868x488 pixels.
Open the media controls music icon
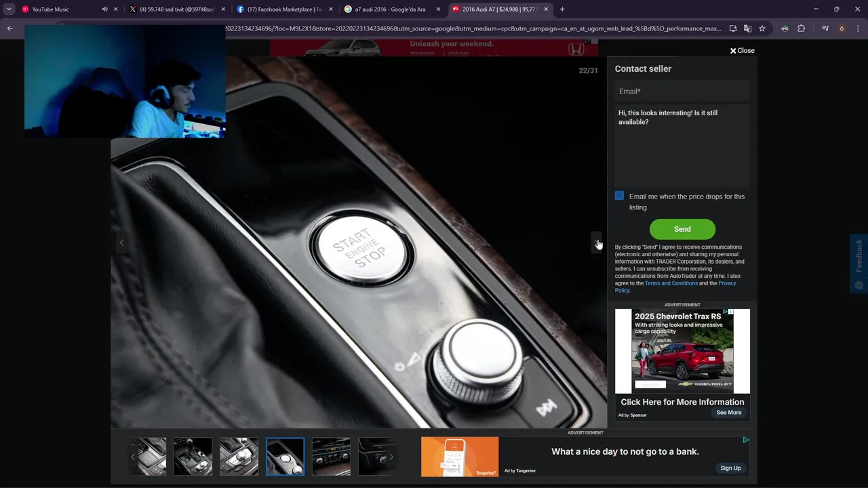tap(825, 28)
